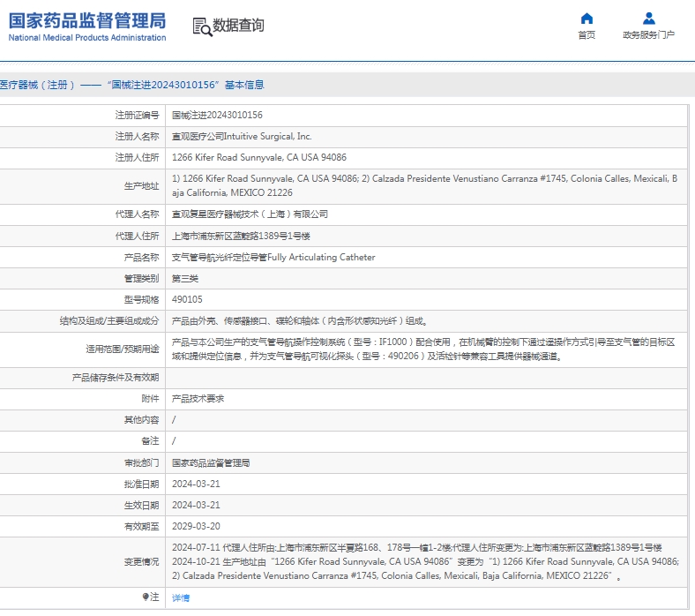The image size is (695, 616).
Task: Open the 详情 link in the note row
Action: click(181, 597)
